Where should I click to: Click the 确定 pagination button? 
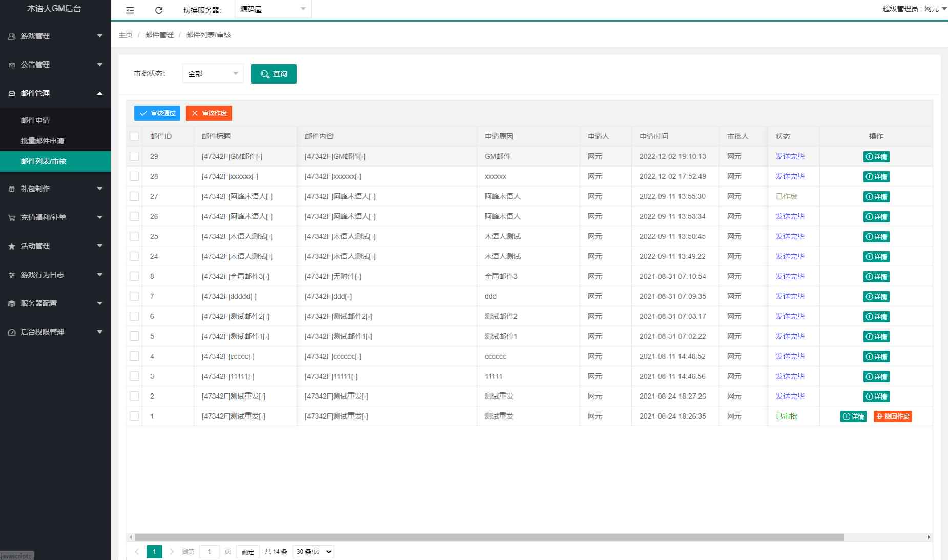click(248, 552)
